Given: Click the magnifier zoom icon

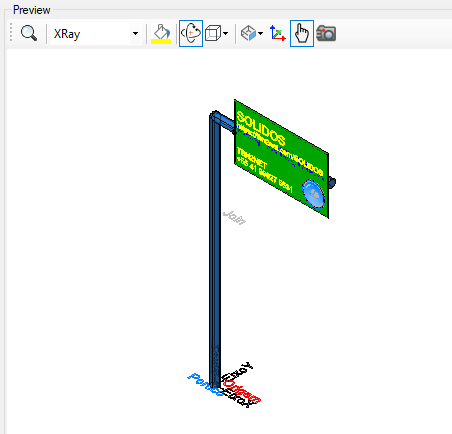Looking at the screenshot, I should click(x=29, y=33).
